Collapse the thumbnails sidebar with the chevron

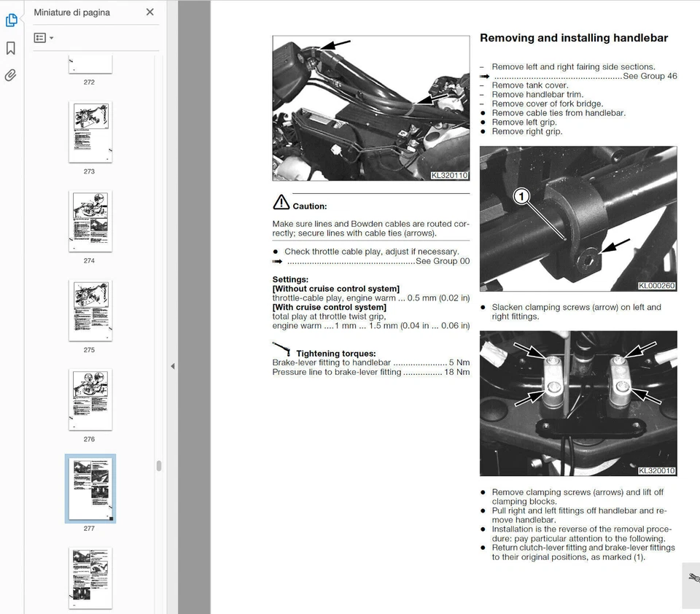(173, 366)
